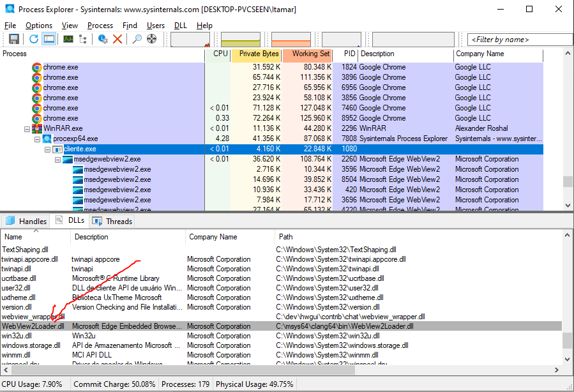Click the Find handle or DLL magnifier icon
The width and height of the screenshot is (574, 392).
click(x=137, y=39)
